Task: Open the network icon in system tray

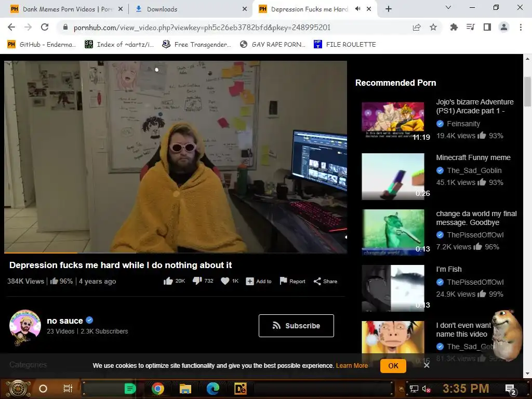Action: point(414,389)
